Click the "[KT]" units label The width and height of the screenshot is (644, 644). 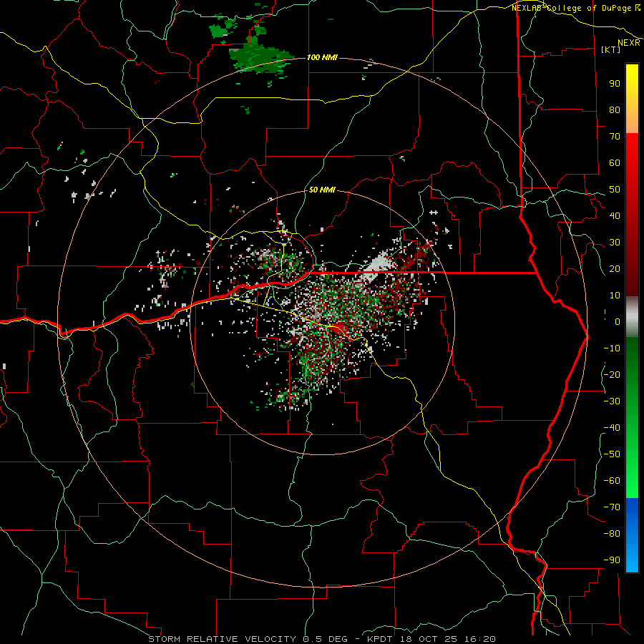point(611,49)
